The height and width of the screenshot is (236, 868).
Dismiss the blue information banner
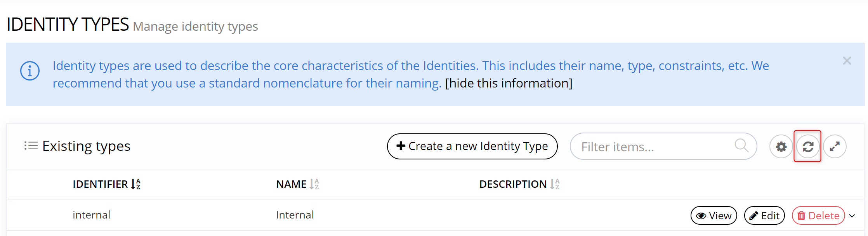click(x=847, y=61)
